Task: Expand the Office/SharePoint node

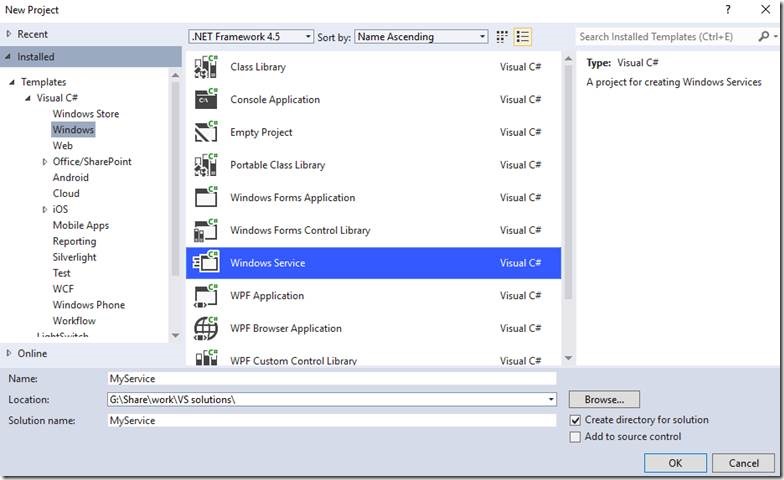Action: (x=44, y=162)
